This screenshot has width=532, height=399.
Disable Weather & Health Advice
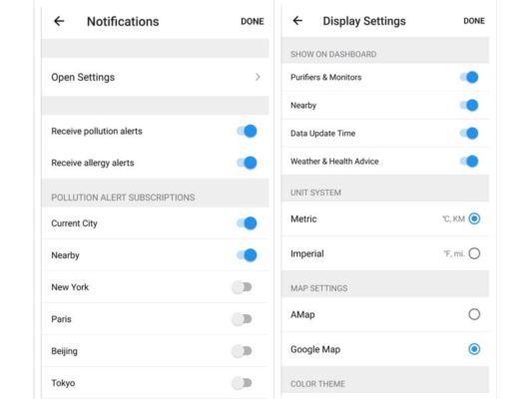tap(469, 162)
